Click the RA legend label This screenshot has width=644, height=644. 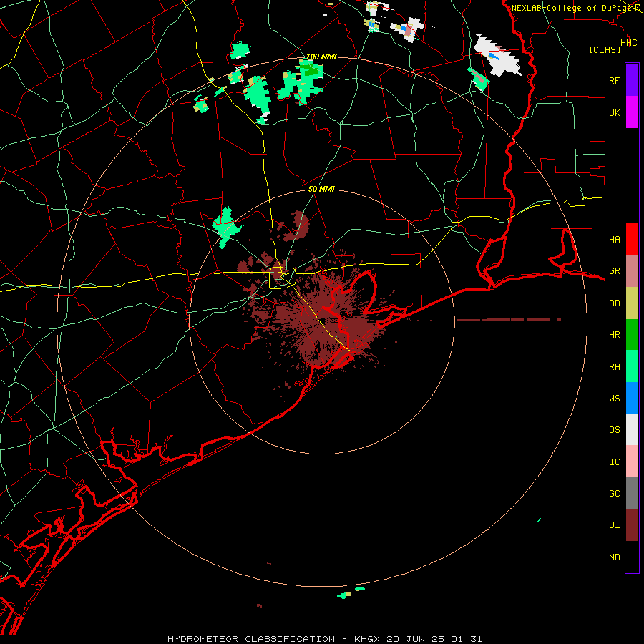click(614, 367)
